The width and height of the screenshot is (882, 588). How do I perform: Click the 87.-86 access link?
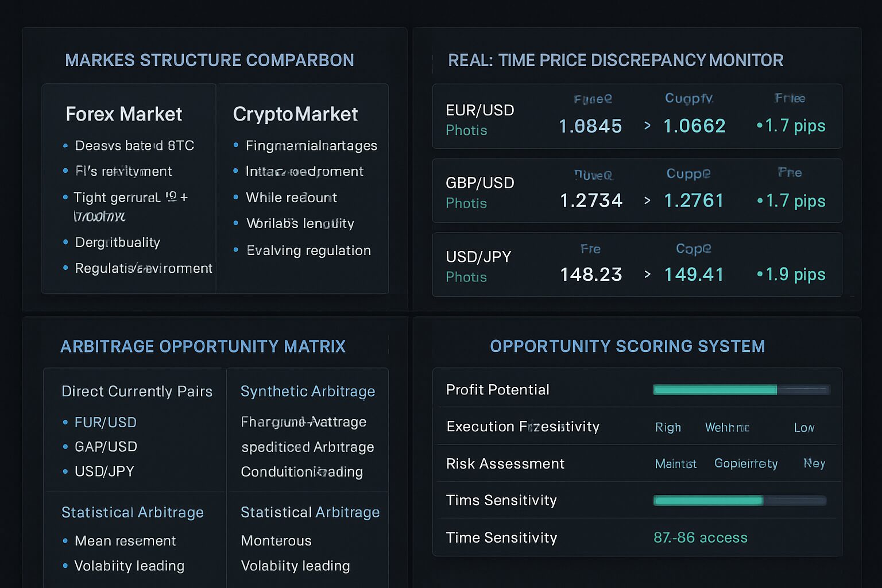tap(700, 537)
